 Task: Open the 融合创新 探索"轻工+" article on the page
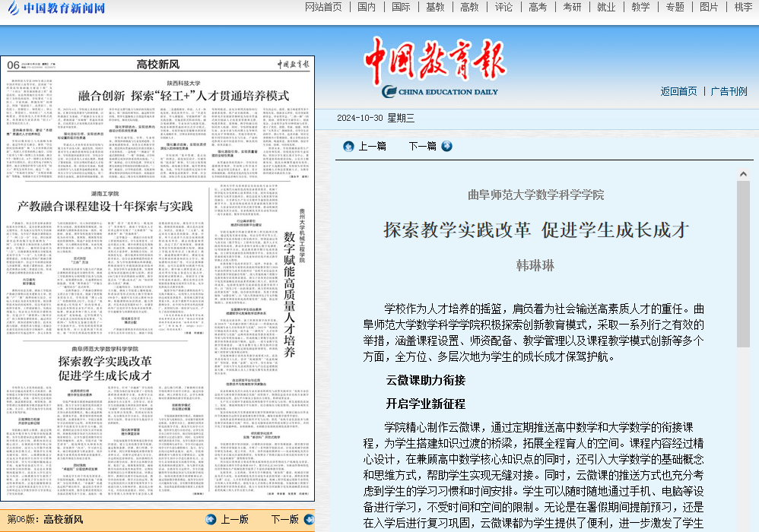(183, 96)
